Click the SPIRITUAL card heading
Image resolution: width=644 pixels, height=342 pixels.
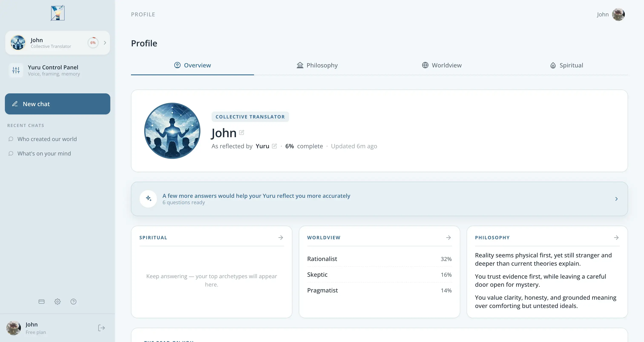pyautogui.click(x=153, y=238)
